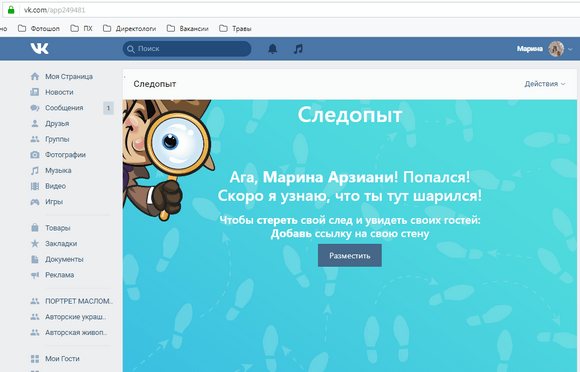Open ПХ bookmarks folder
This screenshot has height=372, width=580.
pyautogui.click(x=81, y=28)
